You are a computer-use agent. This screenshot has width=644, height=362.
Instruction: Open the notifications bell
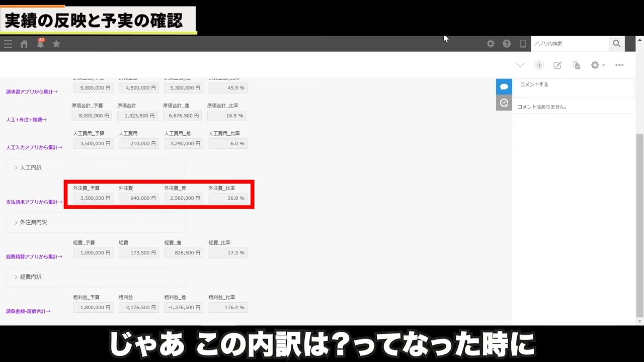(40, 44)
